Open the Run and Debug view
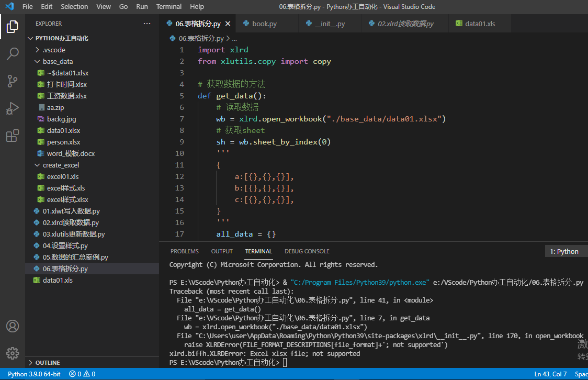 click(x=13, y=108)
